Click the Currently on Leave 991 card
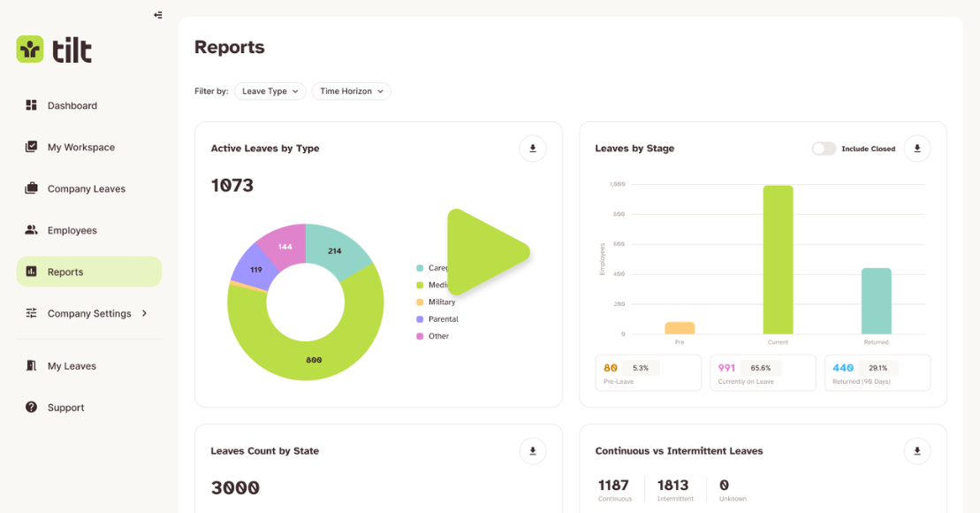This screenshot has width=980, height=513. tap(763, 373)
